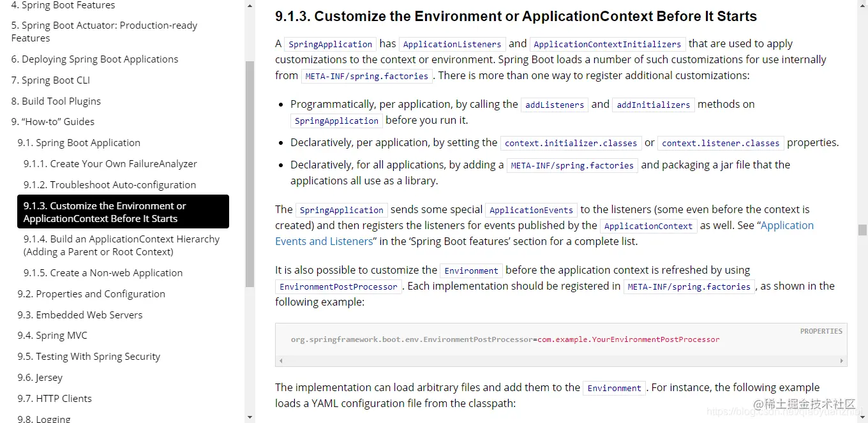Follow 'Application Events and Listeners' link
Viewport: 868px width, 423px height.
544,234
